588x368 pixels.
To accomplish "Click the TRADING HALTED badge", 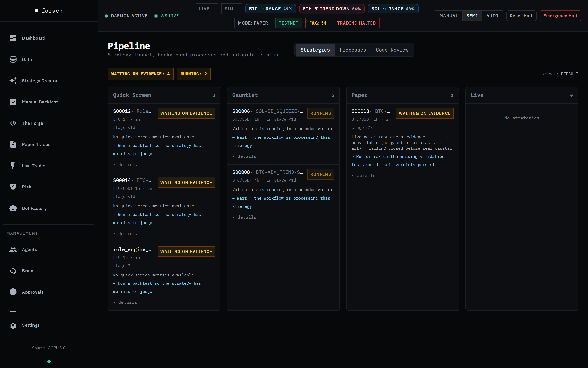I will point(356,23).
